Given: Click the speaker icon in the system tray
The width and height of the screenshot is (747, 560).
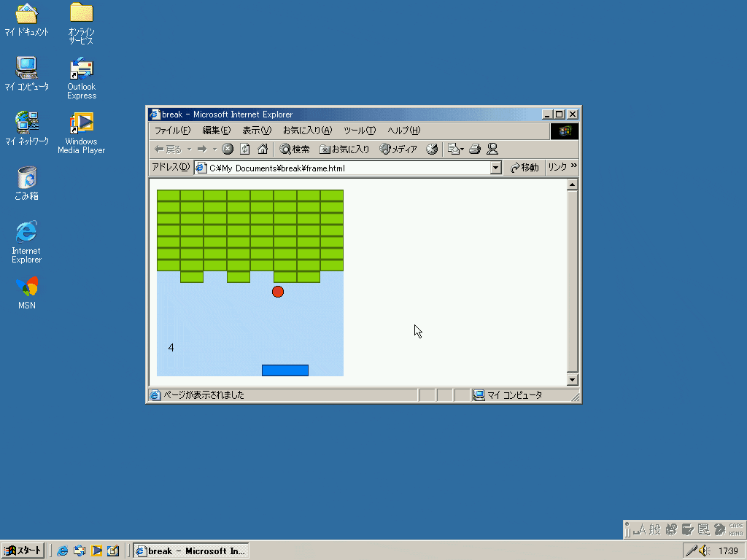Looking at the screenshot, I should pyautogui.click(x=705, y=551).
